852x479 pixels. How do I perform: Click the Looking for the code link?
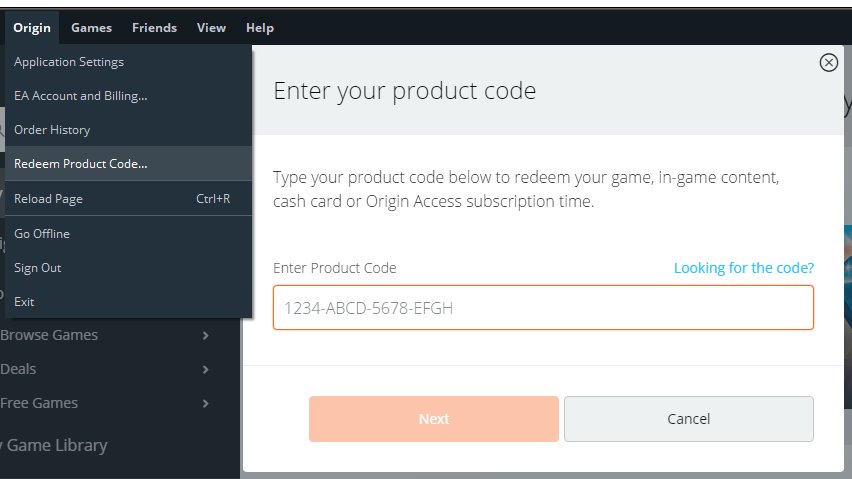click(x=743, y=268)
